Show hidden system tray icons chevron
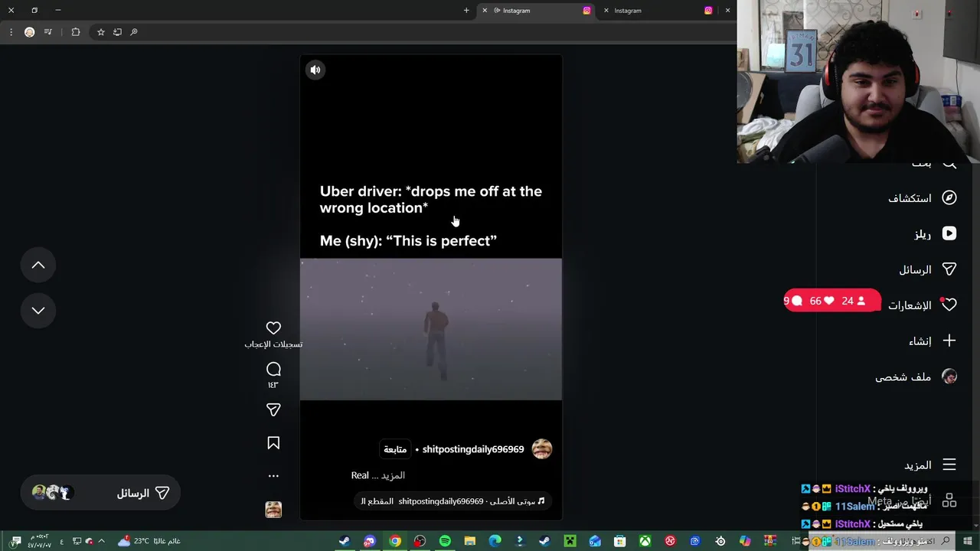The width and height of the screenshot is (980, 551). [101, 541]
